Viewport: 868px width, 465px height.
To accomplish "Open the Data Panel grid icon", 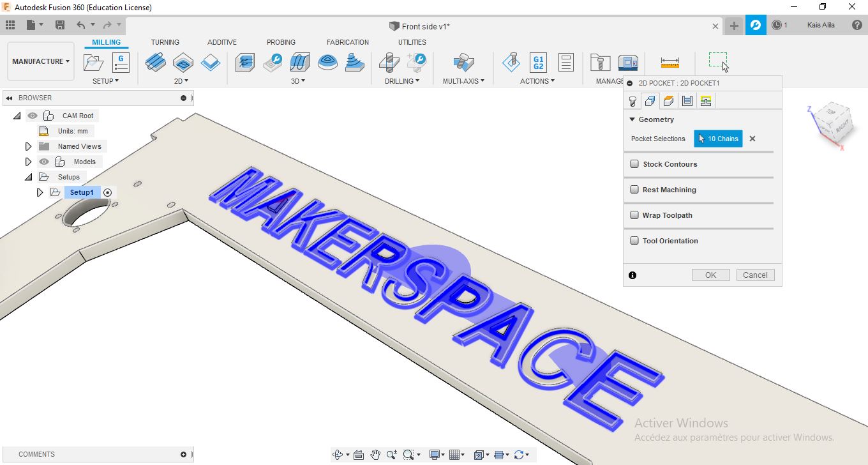I will (x=10, y=25).
